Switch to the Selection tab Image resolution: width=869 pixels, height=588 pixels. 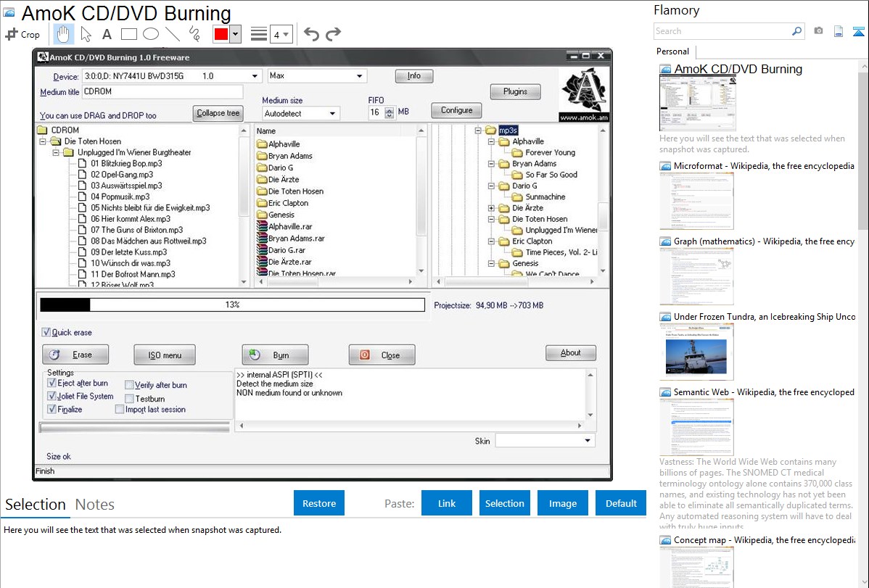tap(36, 505)
